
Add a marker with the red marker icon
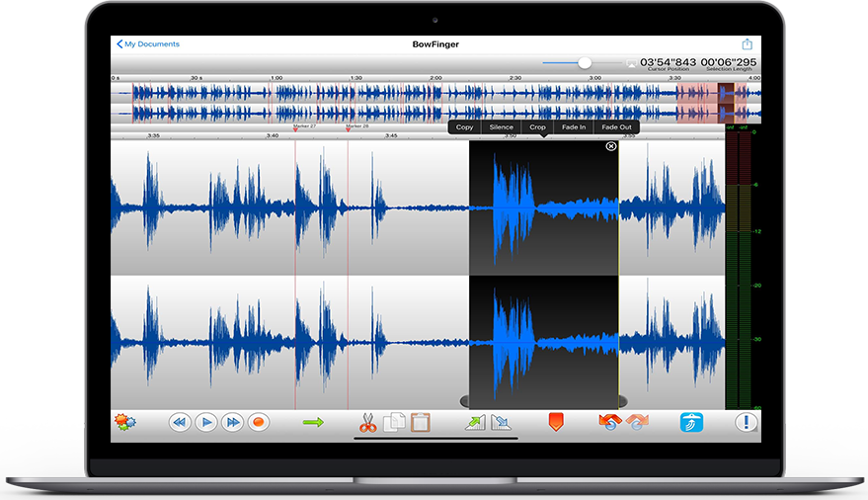pyautogui.click(x=555, y=422)
